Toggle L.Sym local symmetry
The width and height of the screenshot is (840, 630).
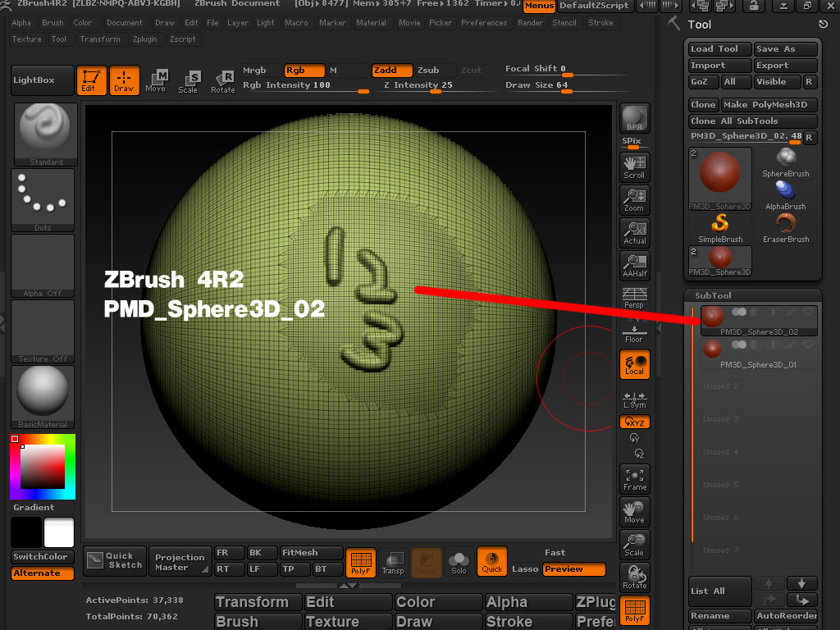click(x=635, y=399)
